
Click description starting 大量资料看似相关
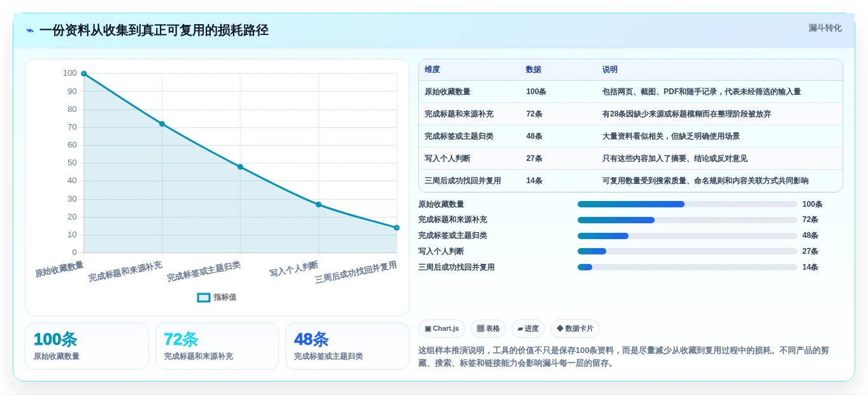click(671, 136)
